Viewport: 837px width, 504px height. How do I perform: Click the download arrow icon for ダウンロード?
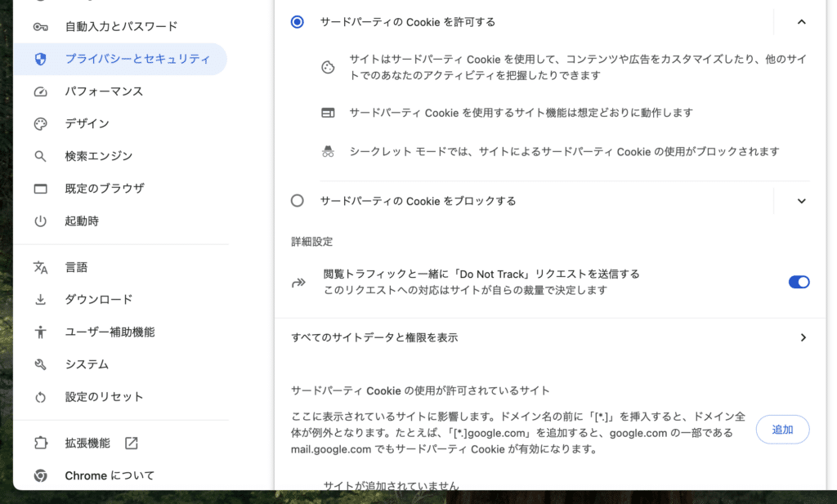(x=41, y=300)
